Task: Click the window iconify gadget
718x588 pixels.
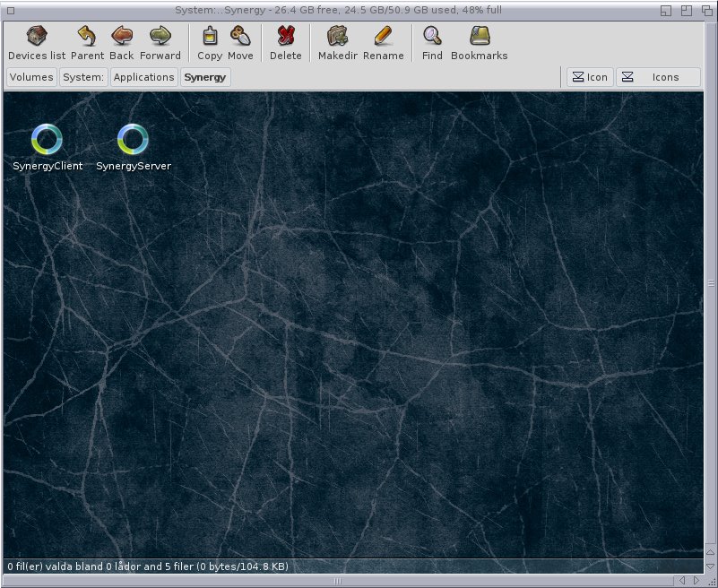Action: [x=666, y=11]
